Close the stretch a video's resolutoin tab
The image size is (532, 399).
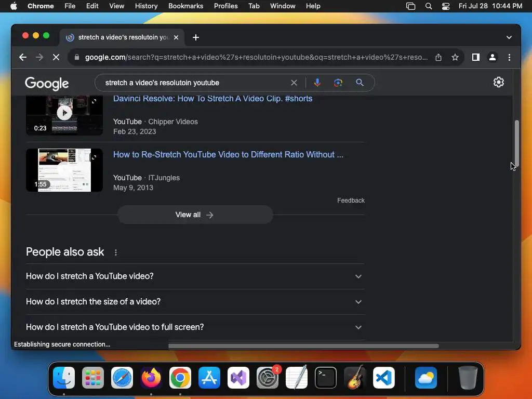click(176, 37)
